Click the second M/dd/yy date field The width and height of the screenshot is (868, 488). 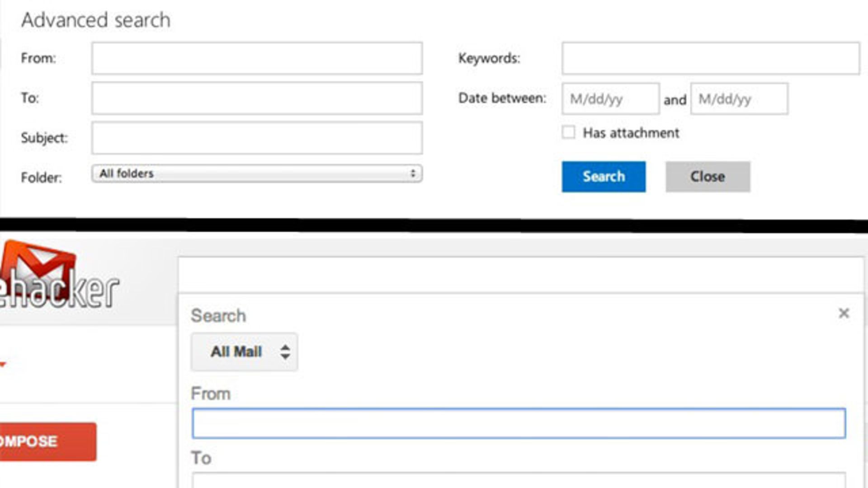(738, 99)
